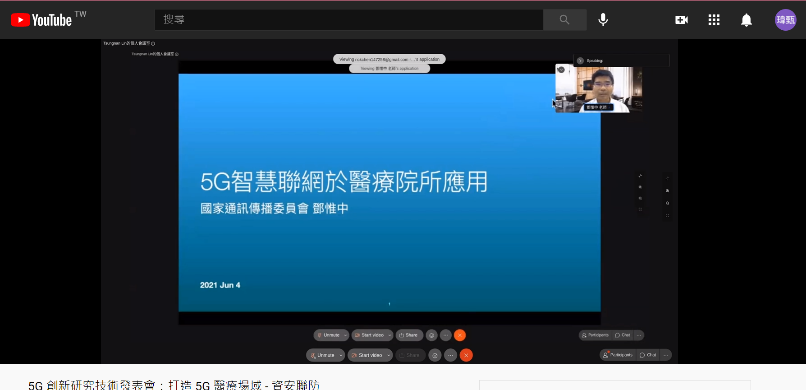The image size is (806, 390).
Task: Open the create video camera icon
Action: click(682, 20)
